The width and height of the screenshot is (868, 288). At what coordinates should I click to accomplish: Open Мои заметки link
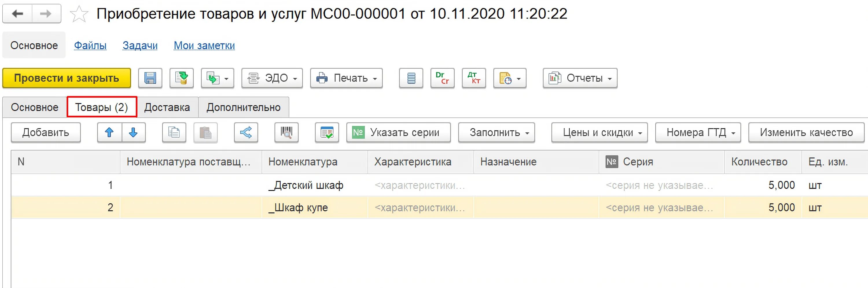[204, 45]
